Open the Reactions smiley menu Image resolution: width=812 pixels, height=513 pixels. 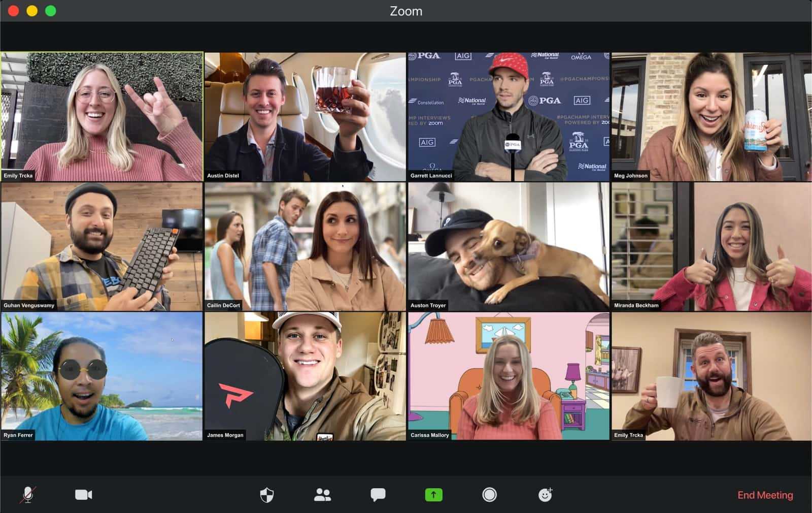pyautogui.click(x=546, y=494)
